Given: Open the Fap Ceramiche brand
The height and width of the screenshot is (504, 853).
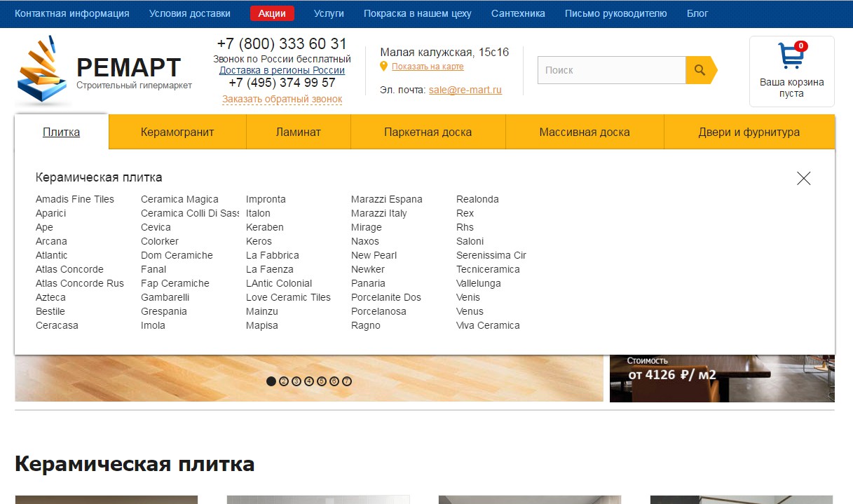Looking at the screenshot, I should click(x=175, y=283).
